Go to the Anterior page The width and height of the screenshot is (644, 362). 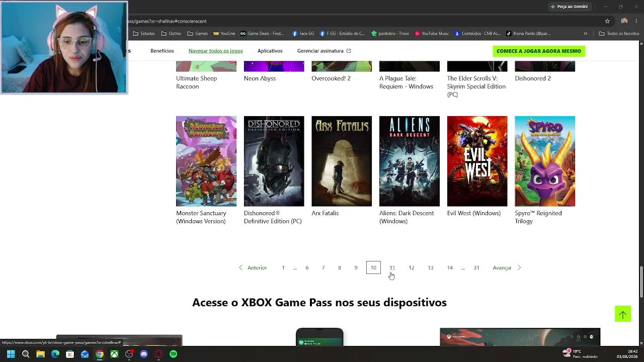click(x=253, y=268)
